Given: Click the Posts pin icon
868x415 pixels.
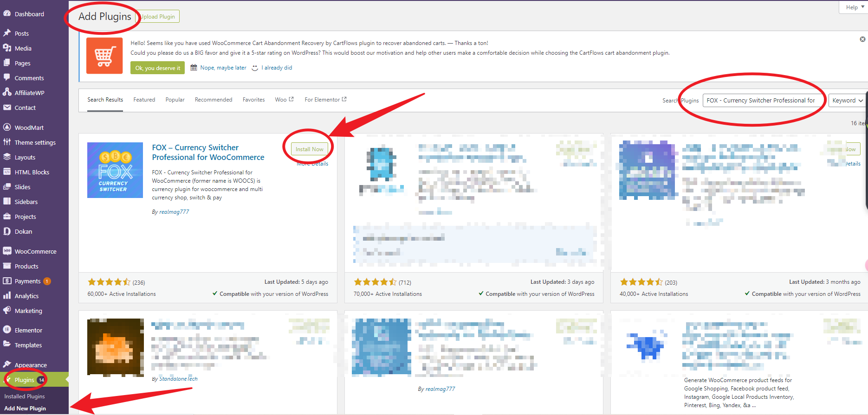Looking at the screenshot, I should point(7,33).
